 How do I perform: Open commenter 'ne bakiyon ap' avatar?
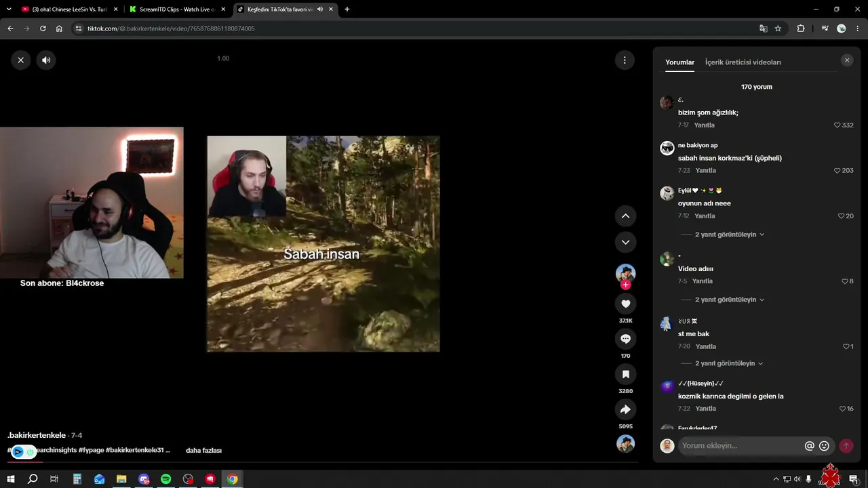tap(667, 148)
